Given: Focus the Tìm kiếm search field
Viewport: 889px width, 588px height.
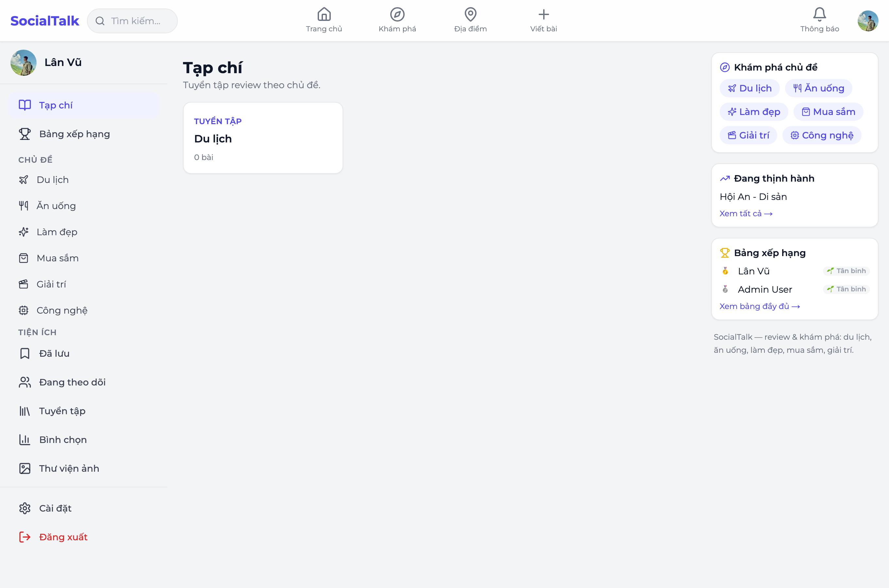Looking at the screenshot, I should point(132,21).
